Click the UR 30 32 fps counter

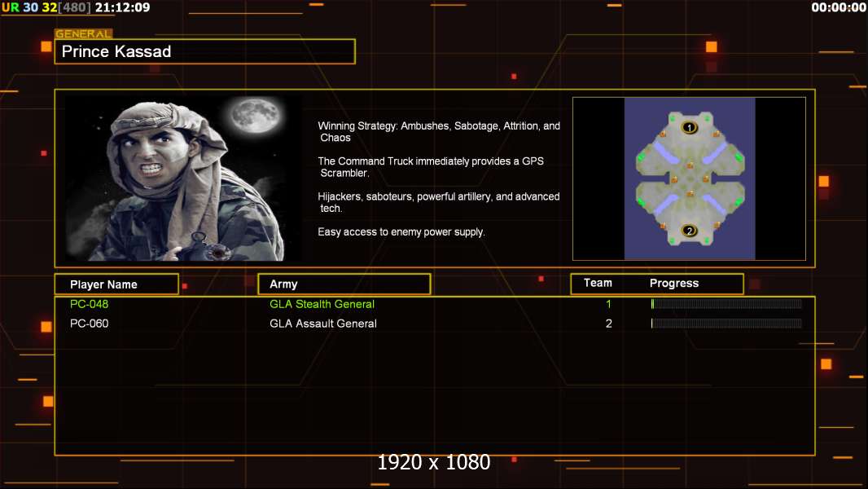click(x=28, y=8)
